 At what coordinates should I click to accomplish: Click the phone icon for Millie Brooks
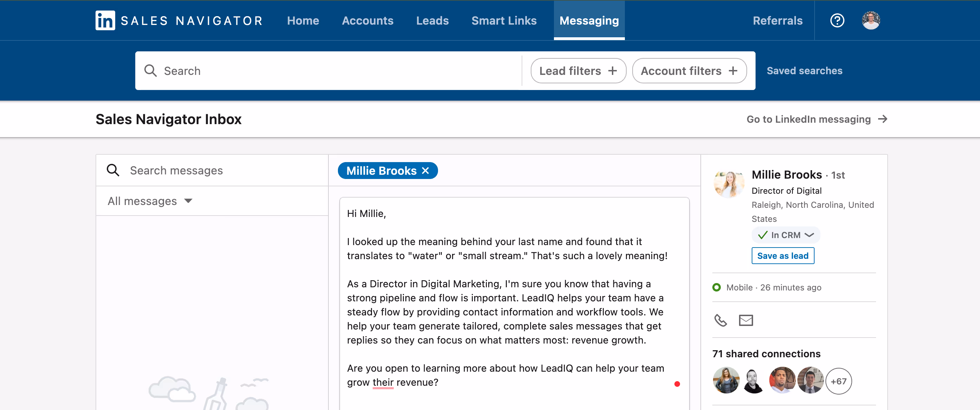[720, 320]
